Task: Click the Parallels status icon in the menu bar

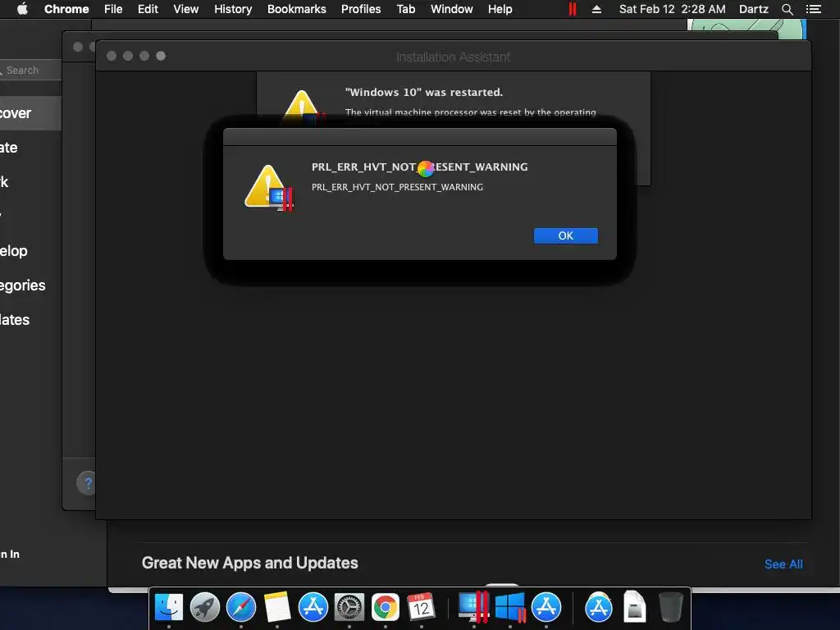Action: 572,9
